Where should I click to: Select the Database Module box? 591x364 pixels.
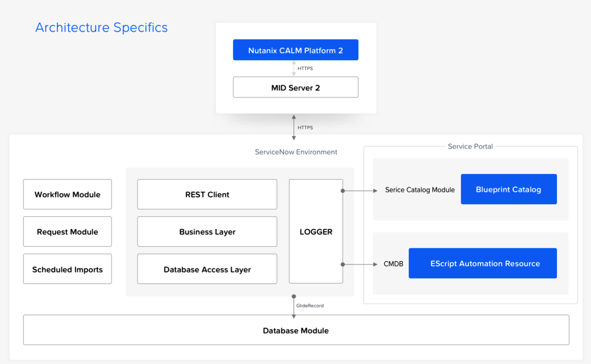click(296, 330)
